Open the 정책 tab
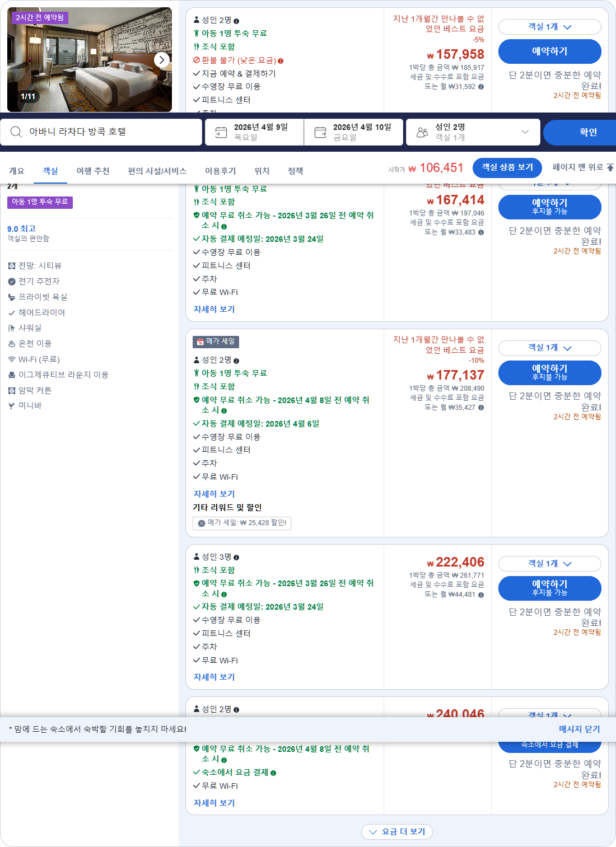616x847 pixels. pos(296,171)
